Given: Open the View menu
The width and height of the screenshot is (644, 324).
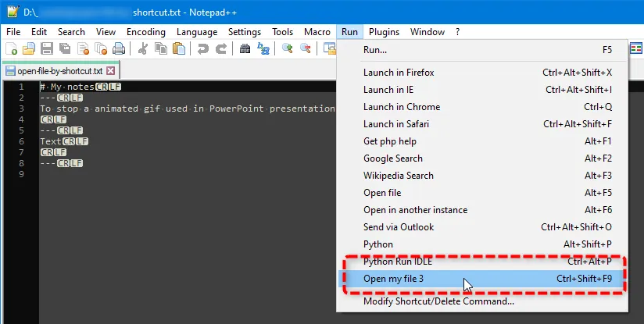Looking at the screenshot, I should [106, 32].
